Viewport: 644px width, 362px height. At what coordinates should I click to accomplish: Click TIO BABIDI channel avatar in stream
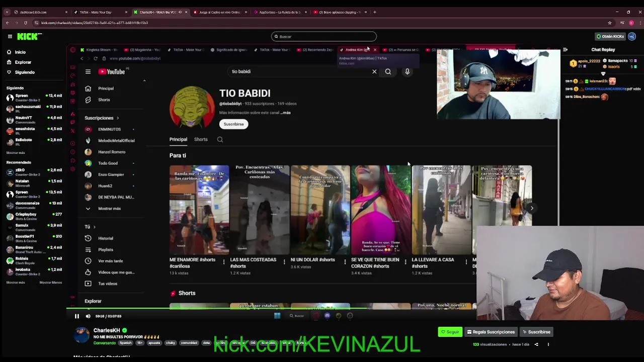[x=192, y=107]
